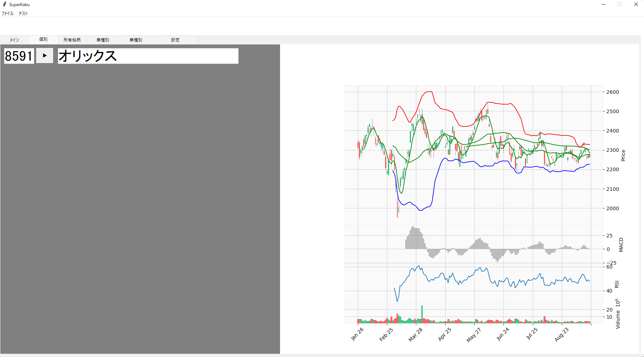Open the 業種別 tab next to 設定
644x357 pixels.
pos(136,40)
